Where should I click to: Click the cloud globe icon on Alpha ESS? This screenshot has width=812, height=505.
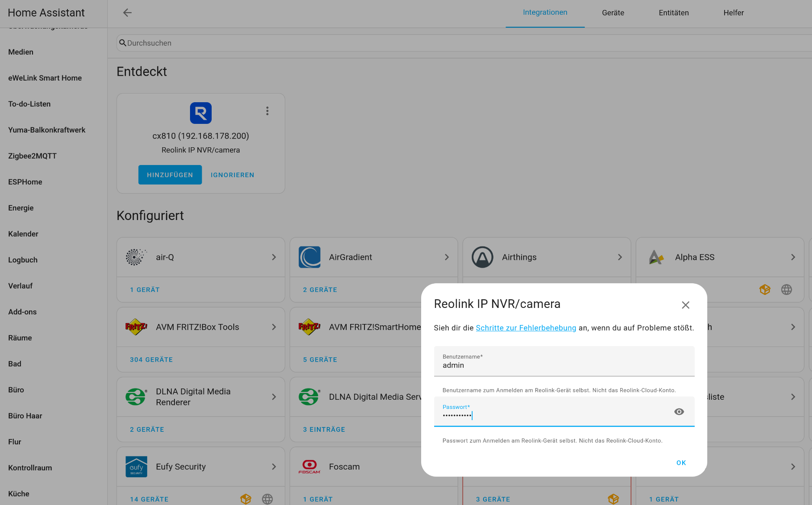click(786, 290)
